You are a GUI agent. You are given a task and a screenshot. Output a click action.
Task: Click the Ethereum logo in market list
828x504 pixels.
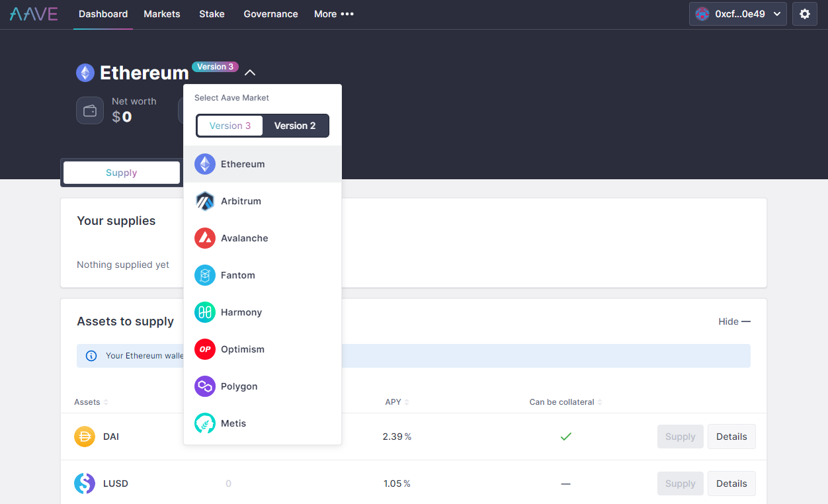click(205, 164)
